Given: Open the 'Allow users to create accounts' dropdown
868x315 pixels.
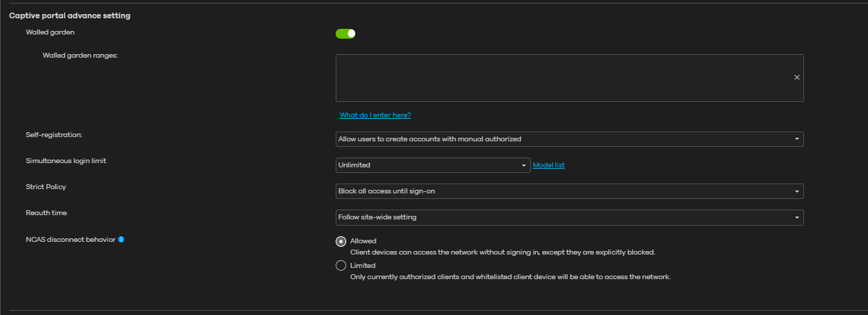Looking at the screenshot, I should pyautogui.click(x=562, y=139).
